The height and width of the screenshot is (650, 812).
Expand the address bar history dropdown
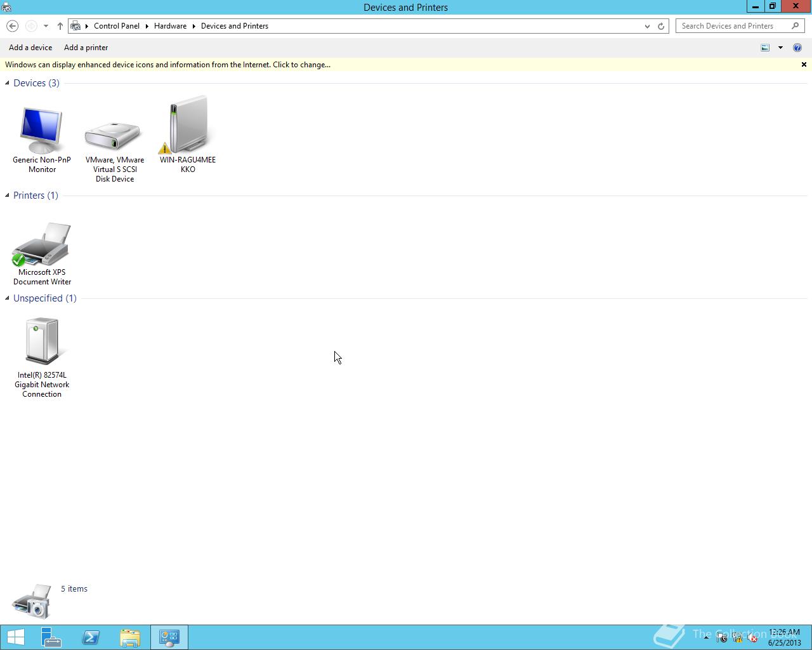point(647,26)
